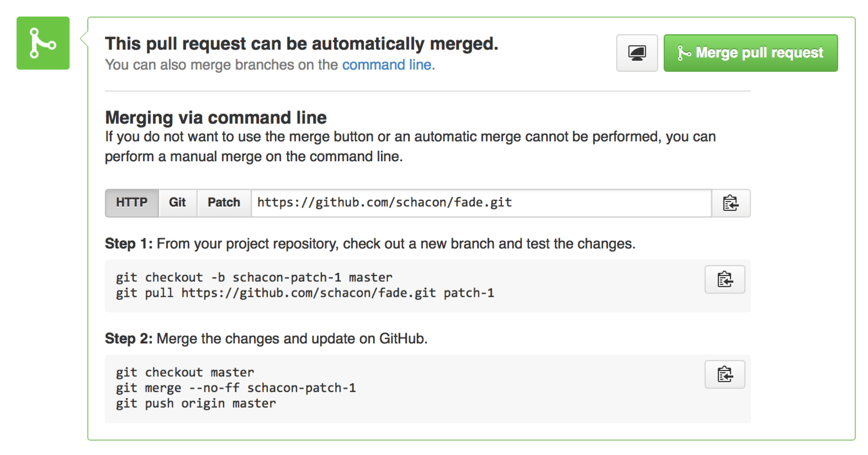Click the 'Step 2:' instruction label

click(x=128, y=339)
